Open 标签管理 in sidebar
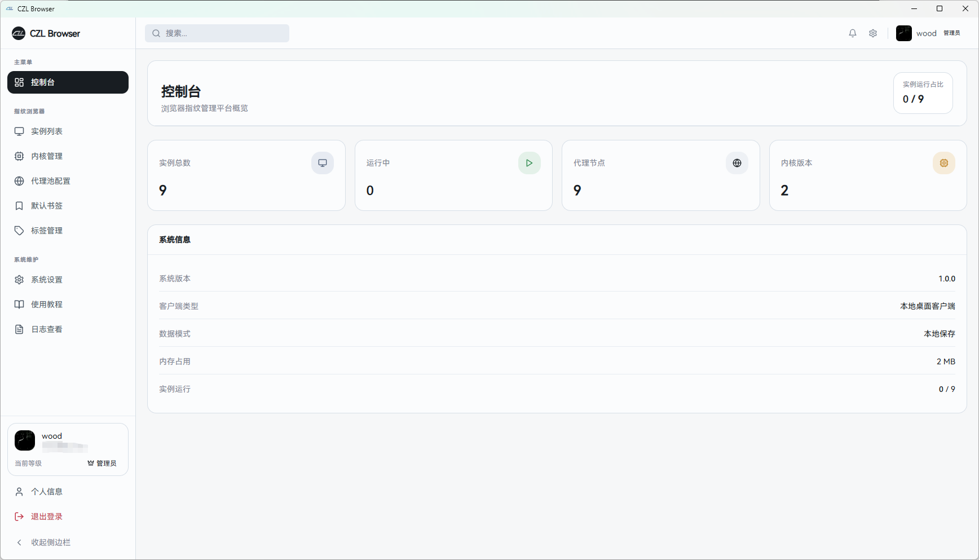979x560 pixels. coord(68,231)
